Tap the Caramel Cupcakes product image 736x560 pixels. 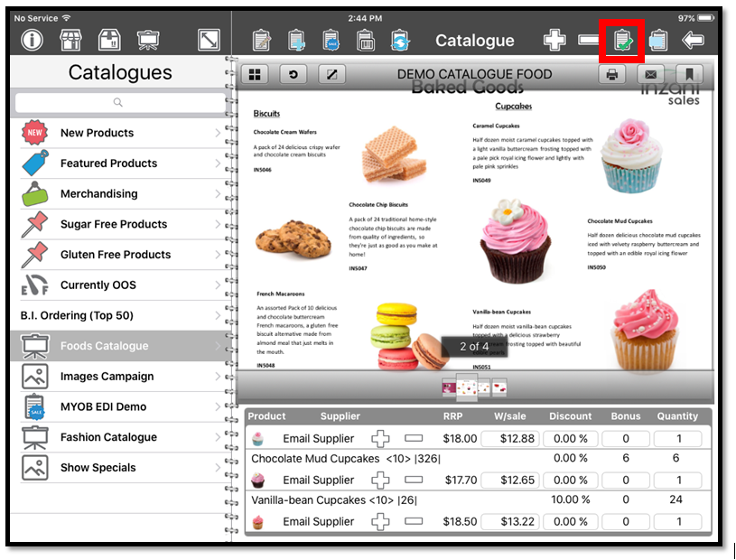click(x=632, y=156)
